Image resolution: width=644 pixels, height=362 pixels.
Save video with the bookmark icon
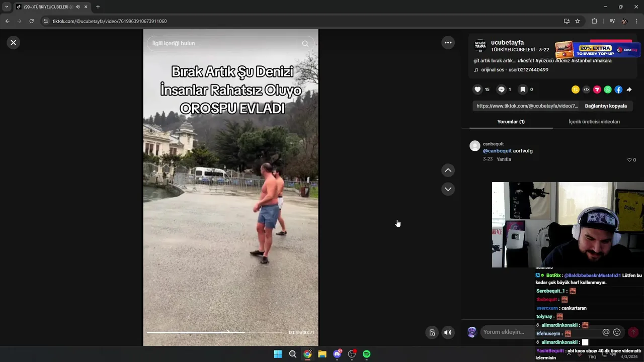(523, 89)
